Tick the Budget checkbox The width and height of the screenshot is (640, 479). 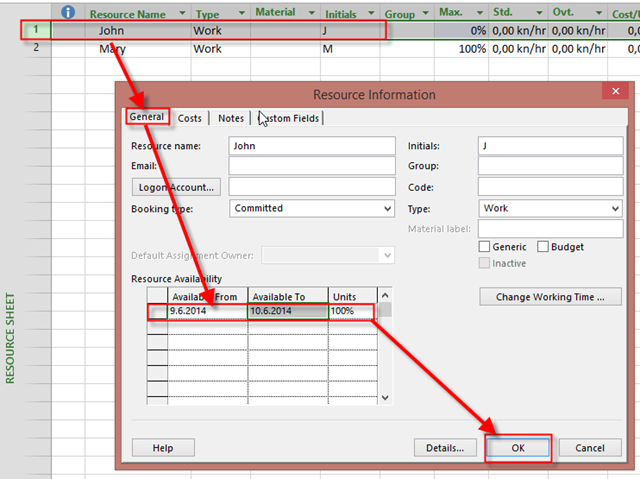tap(543, 247)
